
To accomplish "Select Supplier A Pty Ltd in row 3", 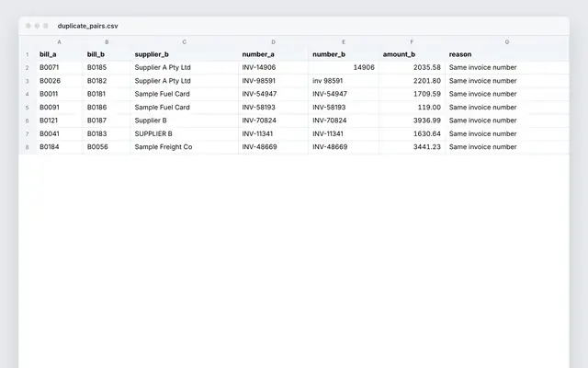I will point(185,81).
